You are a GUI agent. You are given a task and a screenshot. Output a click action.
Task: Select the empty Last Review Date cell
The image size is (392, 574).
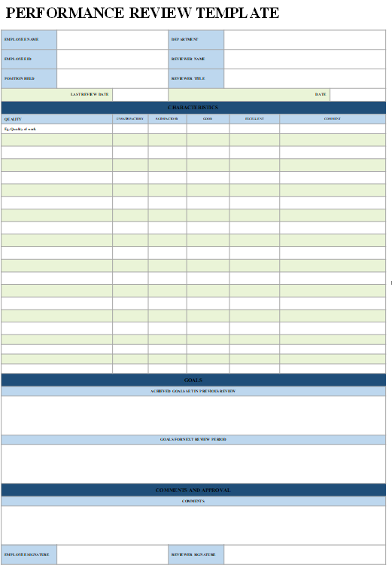140,94
